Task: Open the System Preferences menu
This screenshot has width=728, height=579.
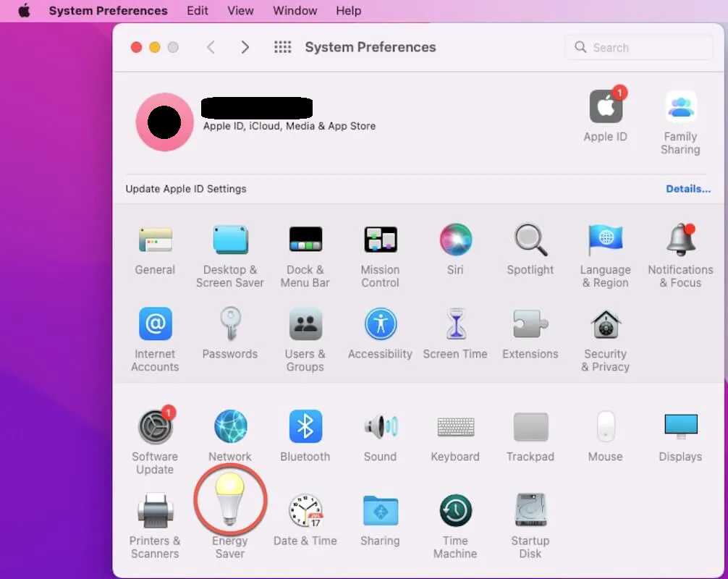Action: pyautogui.click(x=108, y=10)
